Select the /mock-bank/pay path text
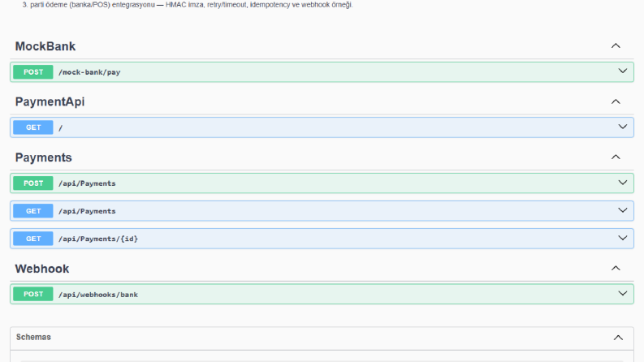The image size is (644, 362). [x=89, y=72]
